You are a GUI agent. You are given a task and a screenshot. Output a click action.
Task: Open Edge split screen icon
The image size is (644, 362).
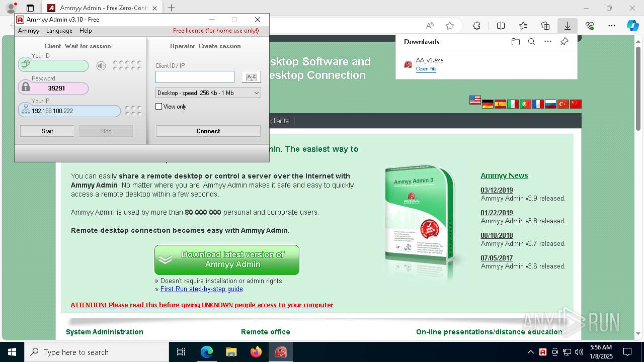click(501, 26)
